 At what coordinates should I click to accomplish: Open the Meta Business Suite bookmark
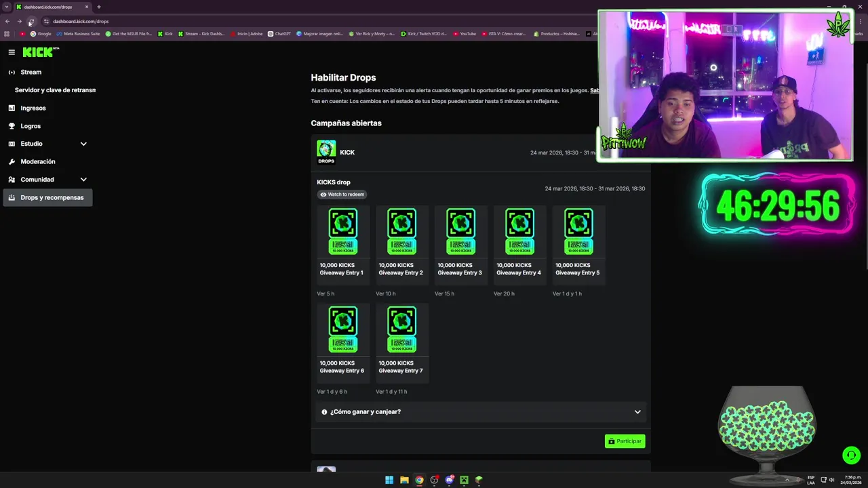(x=78, y=34)
